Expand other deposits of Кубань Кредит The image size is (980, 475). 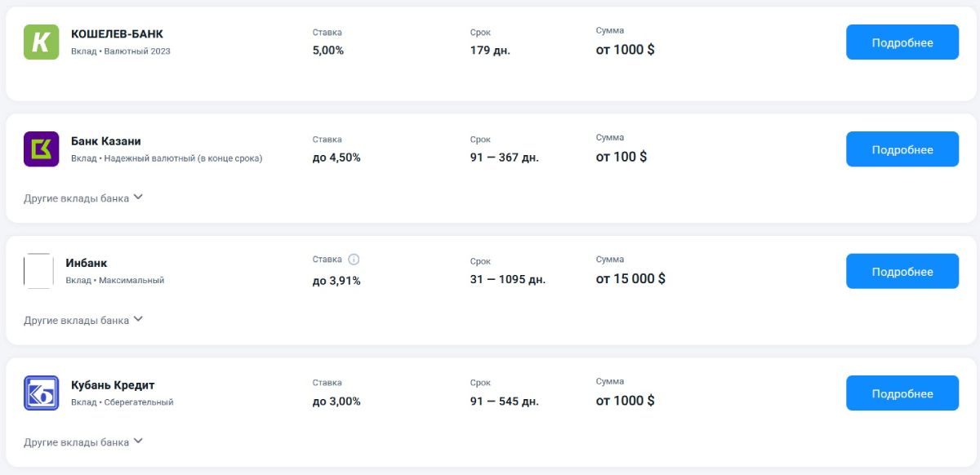[83, 442]
